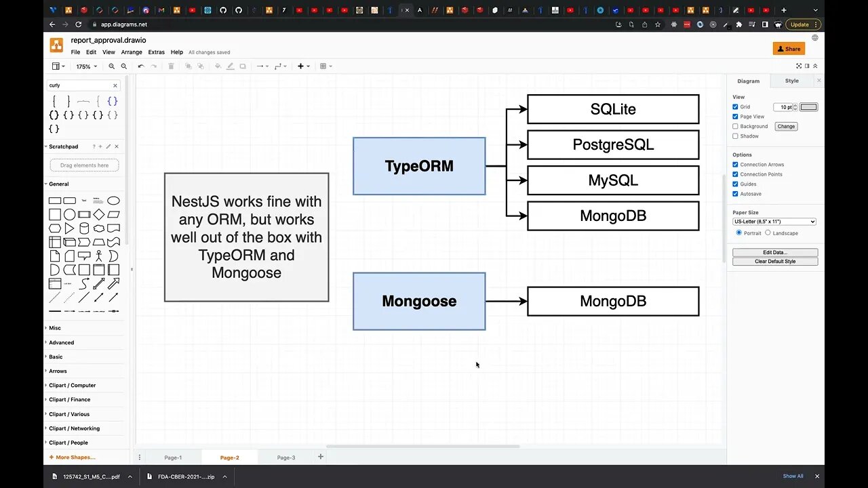The image size is (868, 488).
Task: Toggle the format panel icon
Action: [807, 66]
